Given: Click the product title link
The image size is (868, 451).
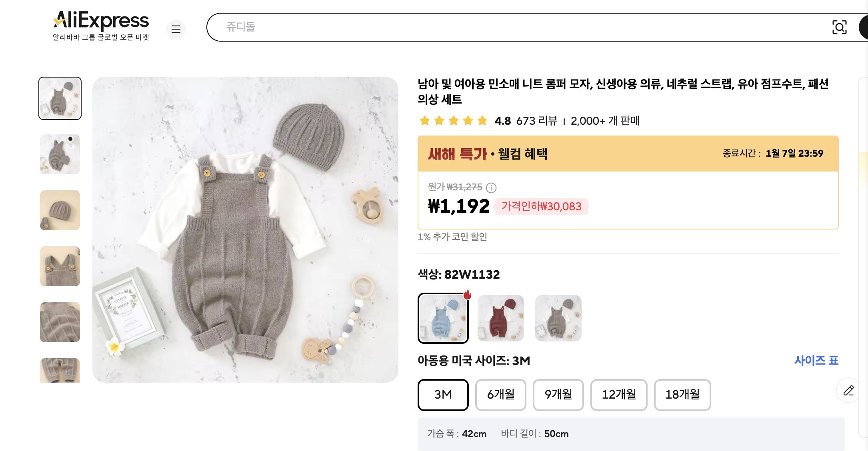Looking at the screenshot, I should click(600, 92).
